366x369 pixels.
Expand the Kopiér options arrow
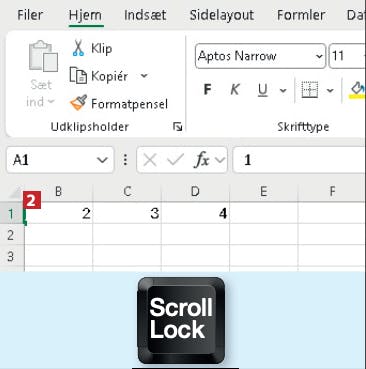[144, 76]
